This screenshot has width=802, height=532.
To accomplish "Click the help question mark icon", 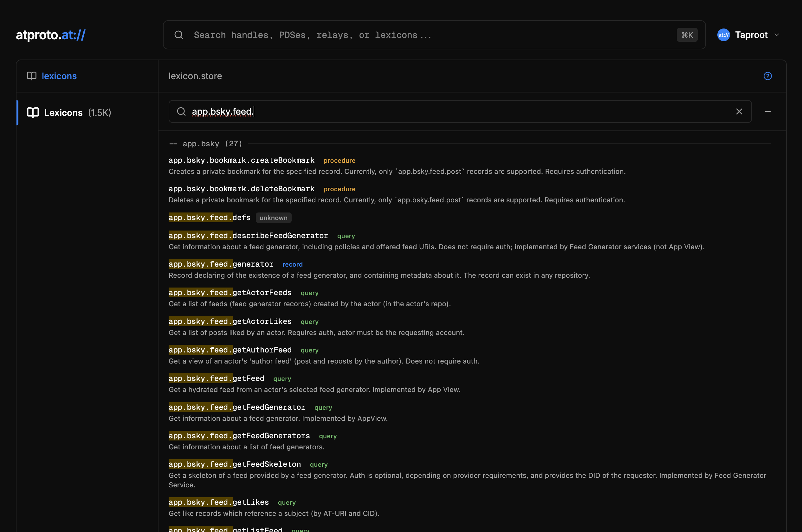I will click(x=767, y=76).
